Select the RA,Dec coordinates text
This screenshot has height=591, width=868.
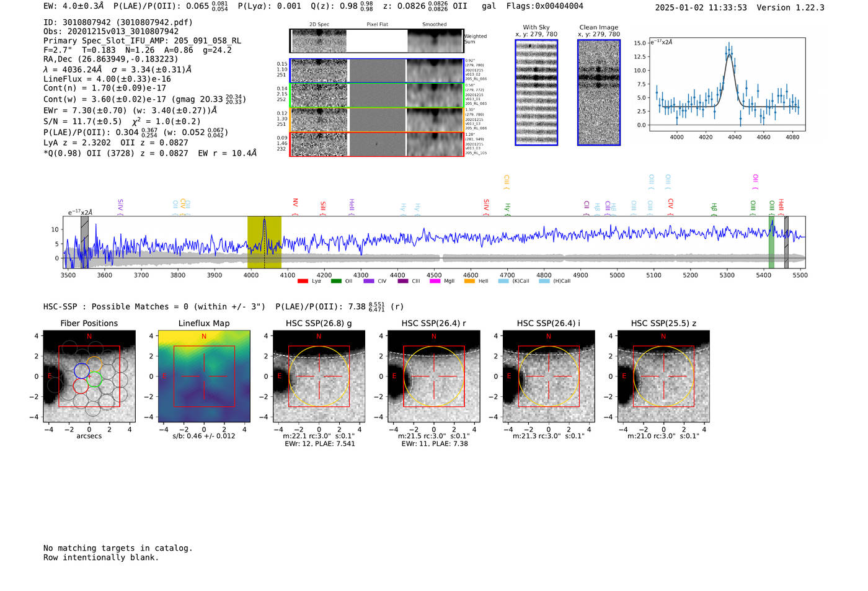point(111,60)
